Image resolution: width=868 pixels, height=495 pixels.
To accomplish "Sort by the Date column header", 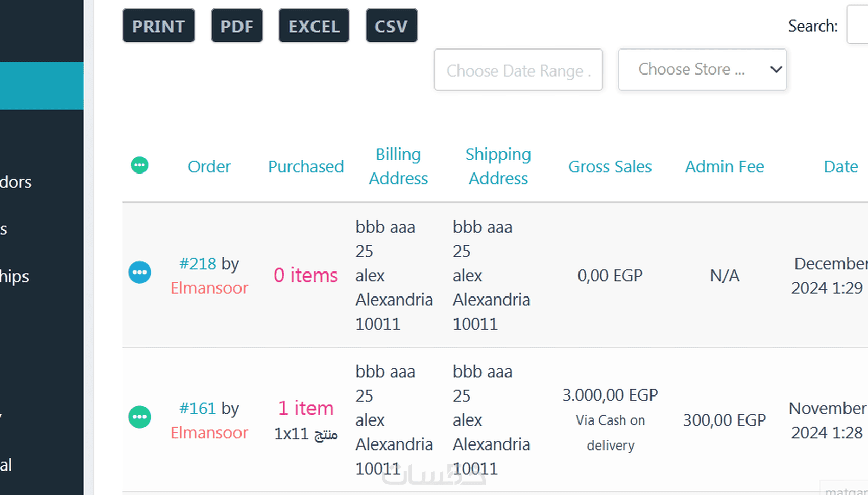I will point(840,167).
